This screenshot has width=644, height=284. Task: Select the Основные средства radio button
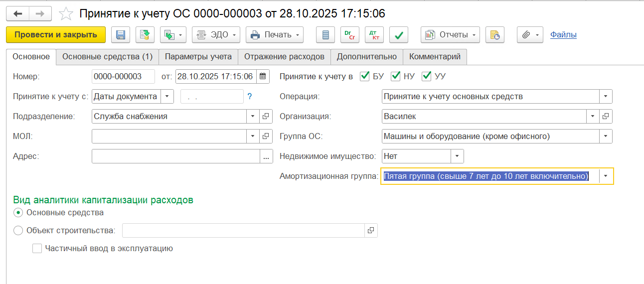(18, 213)
